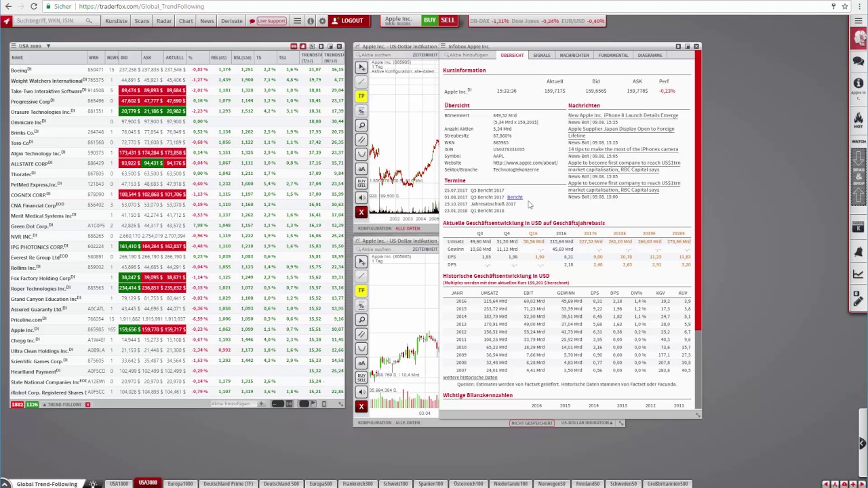Viewport: 868px width, 488px height.
Task: Click the red SELL button
Action: (x=448, y=20)
